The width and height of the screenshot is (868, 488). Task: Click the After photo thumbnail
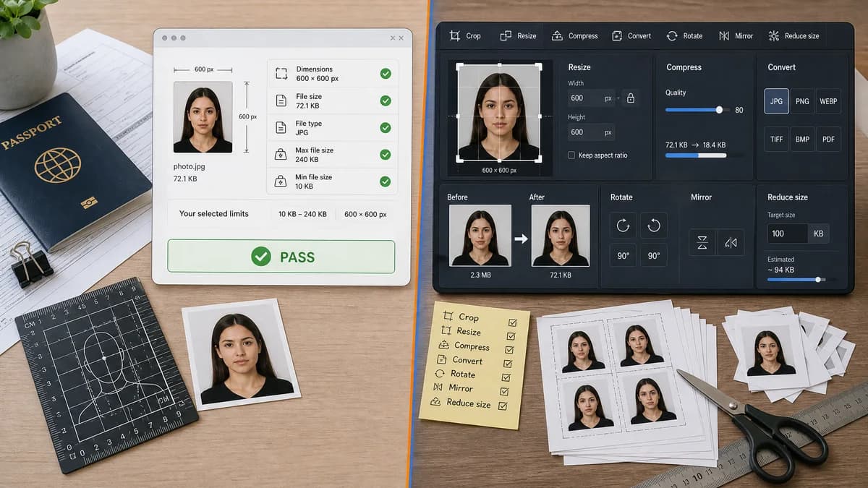point(561,236)
